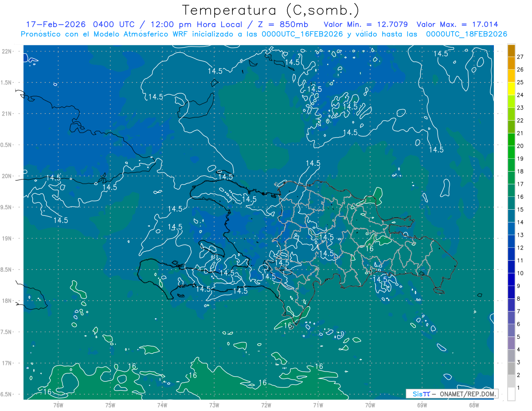Click the orange swatch between 26 and 27
Viewport: 532px width, 411px height.
(x=511, y=63)
